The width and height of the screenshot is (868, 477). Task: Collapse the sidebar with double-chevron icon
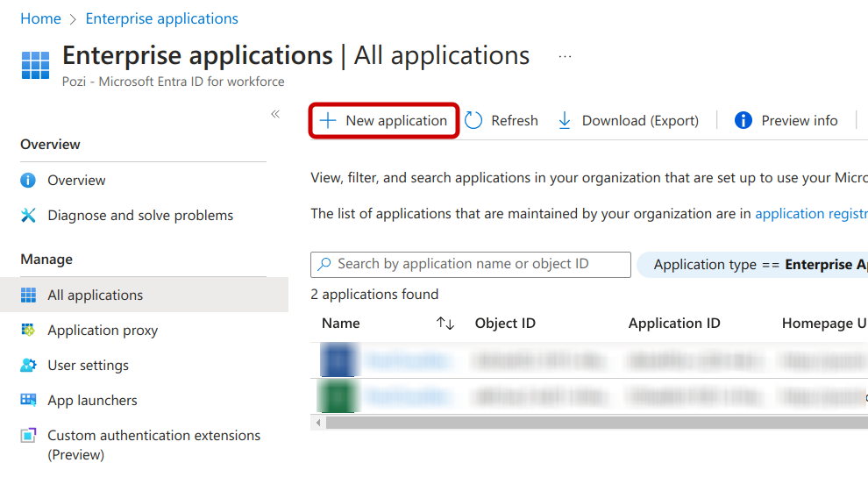(x=275, y=114)
